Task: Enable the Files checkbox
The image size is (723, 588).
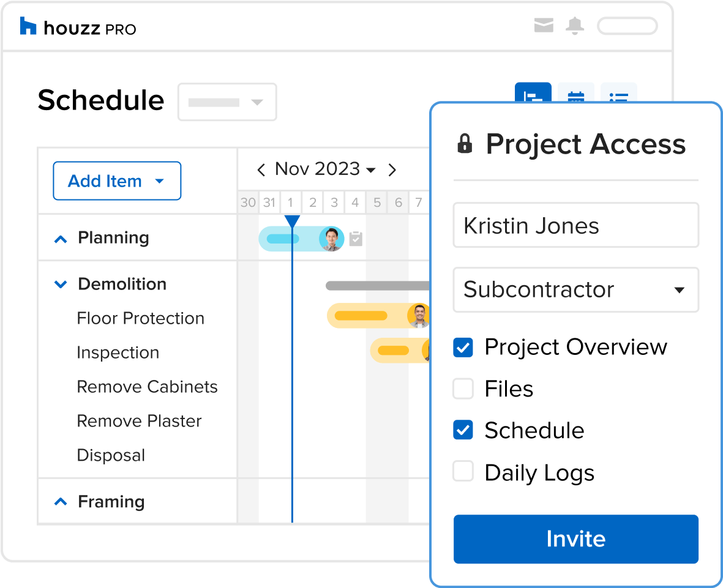Action: [463, 389]
